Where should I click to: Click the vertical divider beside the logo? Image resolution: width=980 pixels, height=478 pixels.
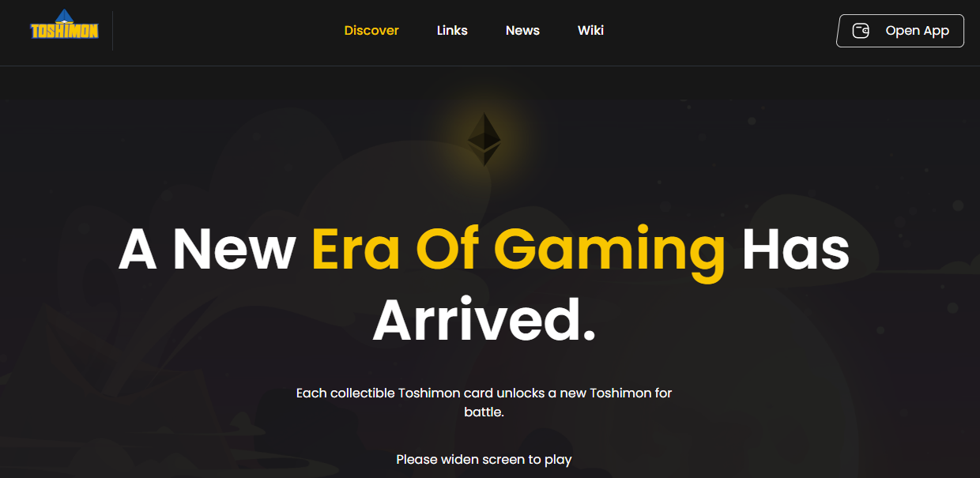(x=112, y=31)
